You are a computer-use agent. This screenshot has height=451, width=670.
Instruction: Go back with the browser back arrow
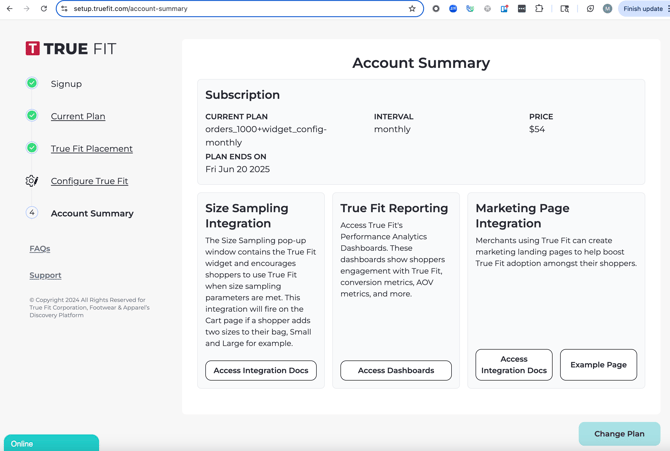[x=9, y=9]
